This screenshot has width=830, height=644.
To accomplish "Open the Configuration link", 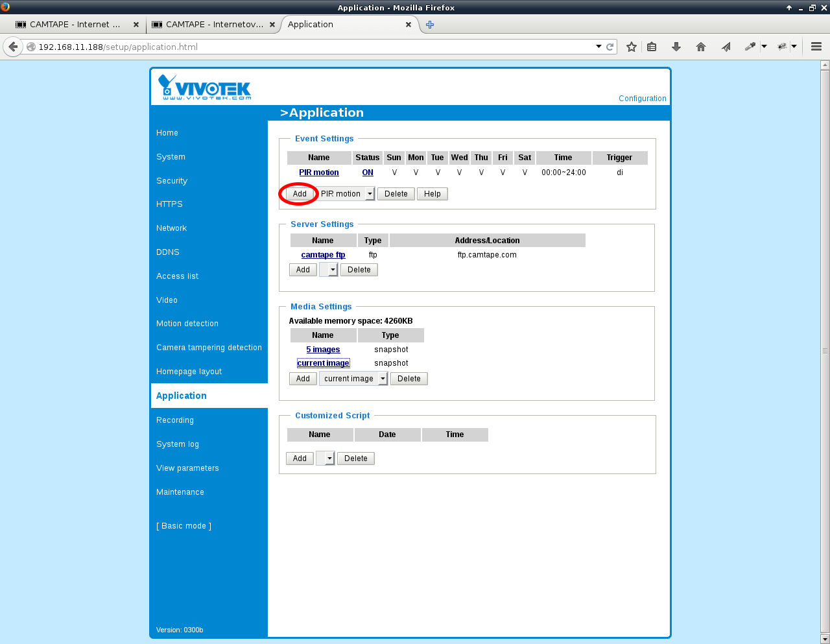I will pyautogui.click(x=642, y=99).
